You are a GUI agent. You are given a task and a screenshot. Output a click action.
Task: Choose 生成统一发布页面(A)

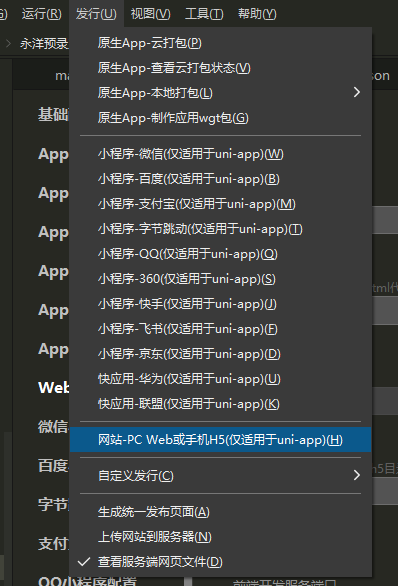(220, 512)
